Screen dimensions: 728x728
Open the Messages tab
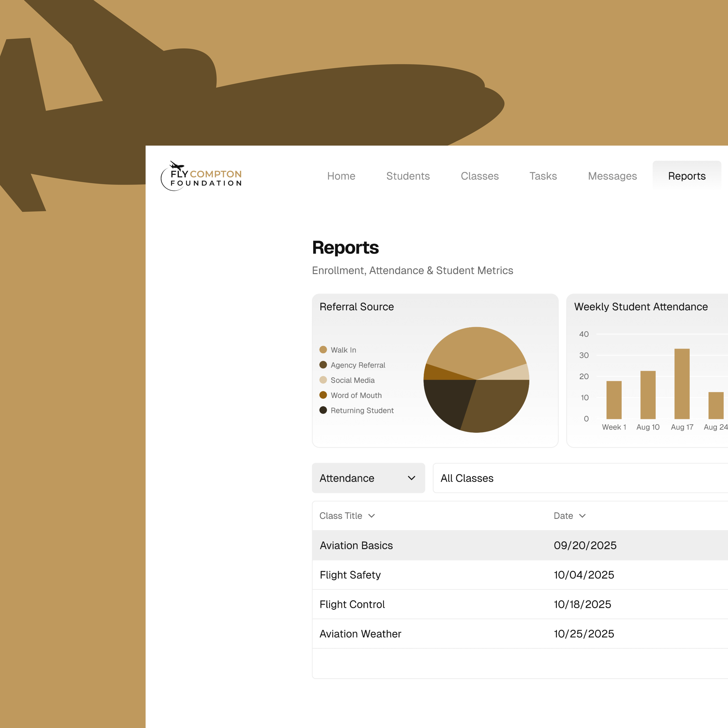[612, 176]
